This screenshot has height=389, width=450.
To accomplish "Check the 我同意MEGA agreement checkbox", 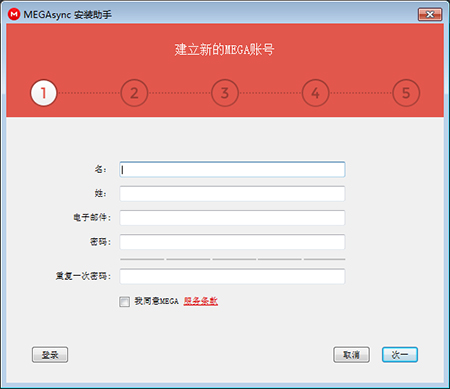I will pyautogui.click(x=125, y=302).
